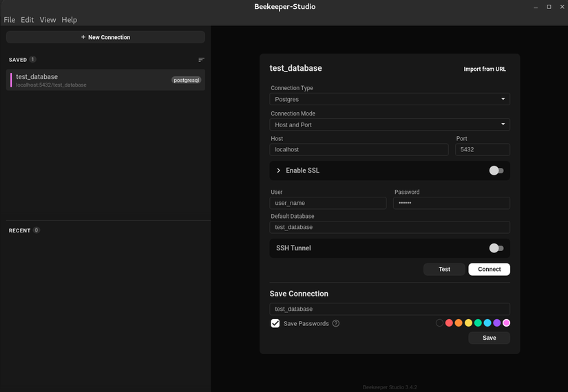Close the Beekeeper-Studio window
This screenshot has width=568, height=392.
tap(562, 7)
